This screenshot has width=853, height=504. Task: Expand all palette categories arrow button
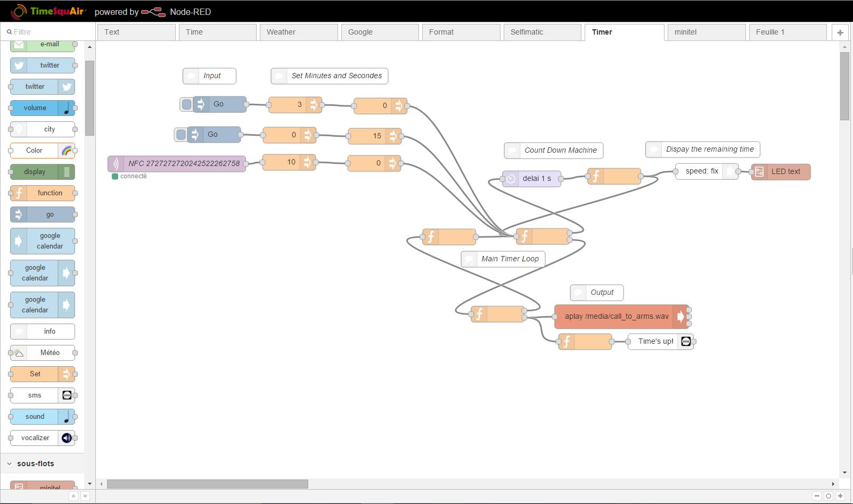tap(85, 496)
